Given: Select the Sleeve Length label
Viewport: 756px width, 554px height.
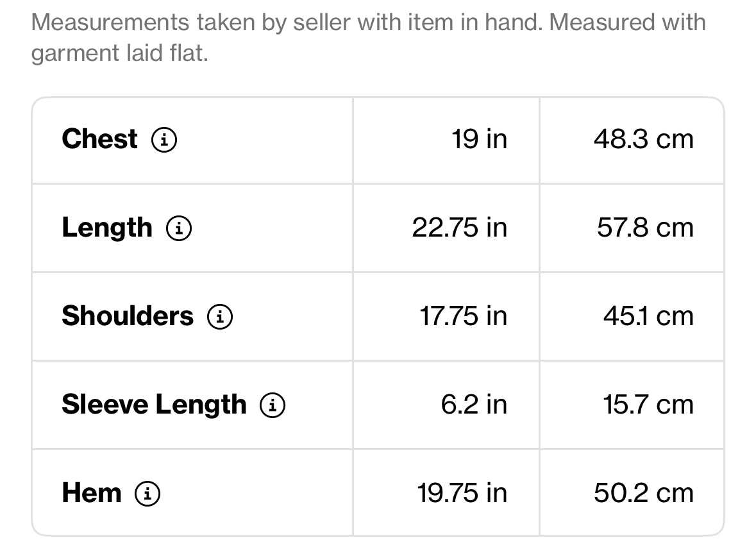Looking at the screenshot, I should click(155, 405).
